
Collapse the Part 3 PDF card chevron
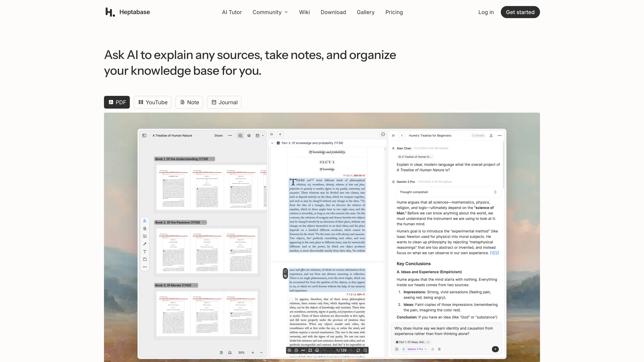[x=272, y=143]
